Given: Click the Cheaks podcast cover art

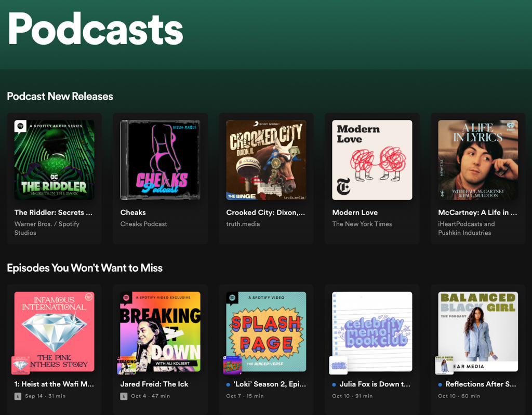Looking at the screenshot, I should [x=160, y=160].
